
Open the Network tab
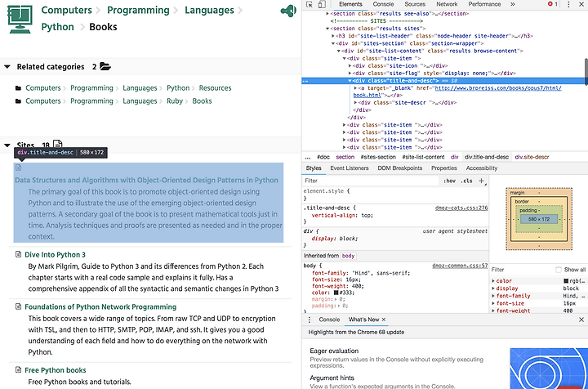tap(447, 4)
